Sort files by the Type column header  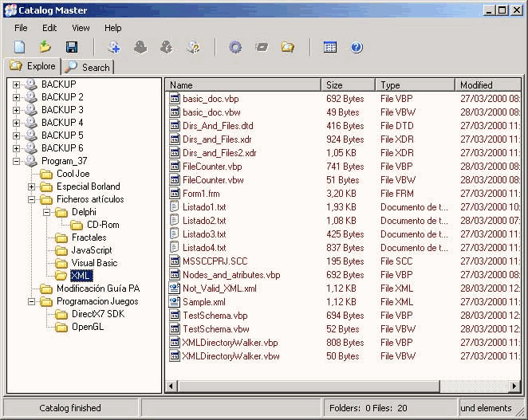416,84
